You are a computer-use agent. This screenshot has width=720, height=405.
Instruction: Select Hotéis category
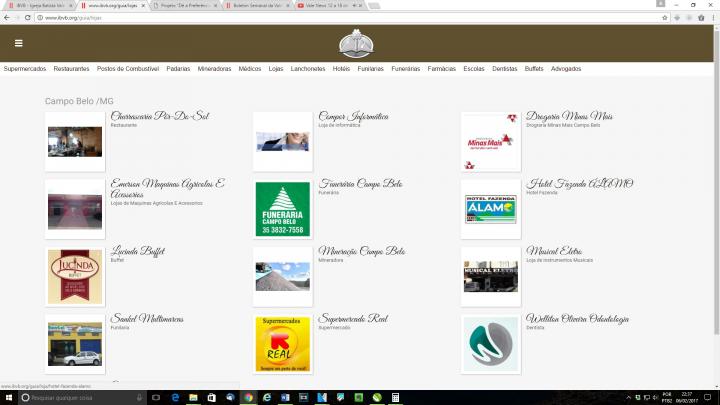[x=341, y=69]
